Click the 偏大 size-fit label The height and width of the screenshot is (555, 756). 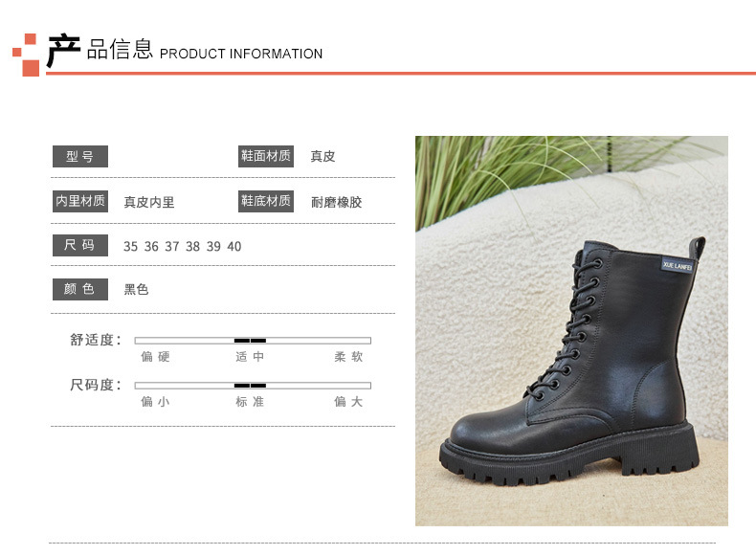(x=348, y=401)
